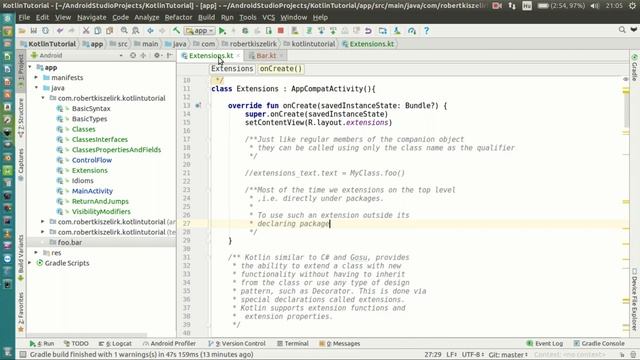This screenshot has width=640, height=360.
Task: Open the Event Log
Action: [x=545, y=343]
